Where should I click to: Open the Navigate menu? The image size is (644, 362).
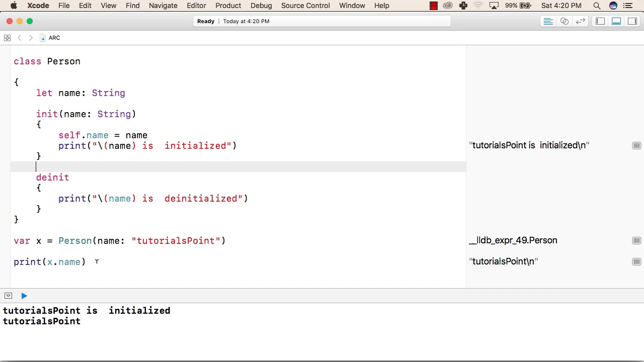(163, 6)
